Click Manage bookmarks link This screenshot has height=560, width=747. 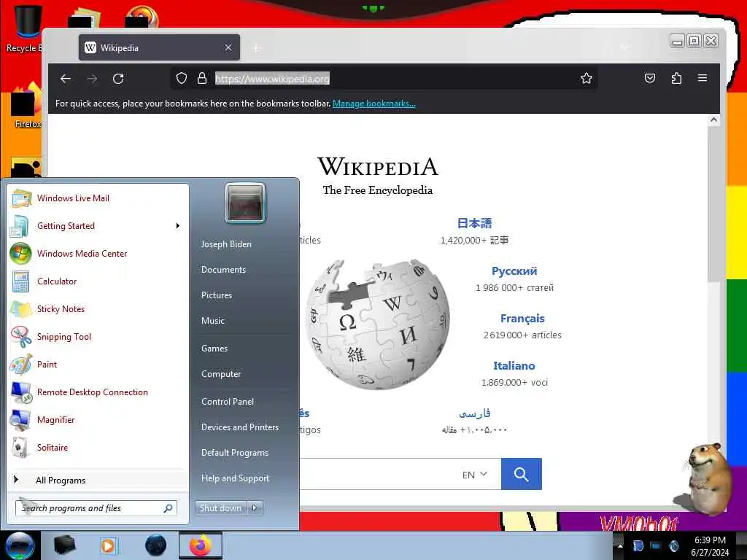point(374,104)
